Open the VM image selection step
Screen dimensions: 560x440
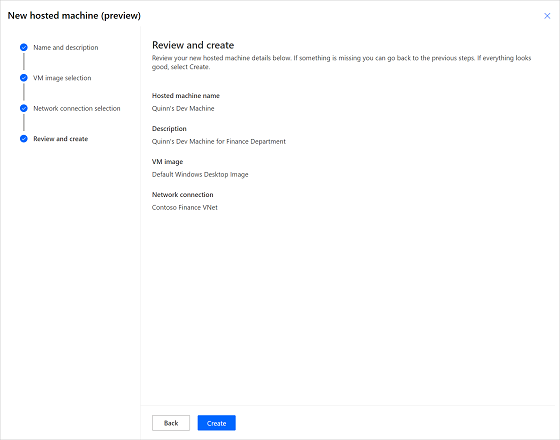coord(62,78)
